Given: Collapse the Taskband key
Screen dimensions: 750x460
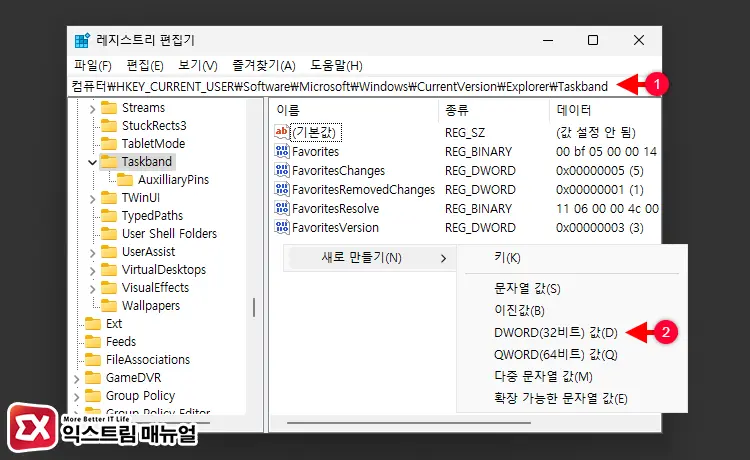Looking at the screenshot, I should point(92,163).
